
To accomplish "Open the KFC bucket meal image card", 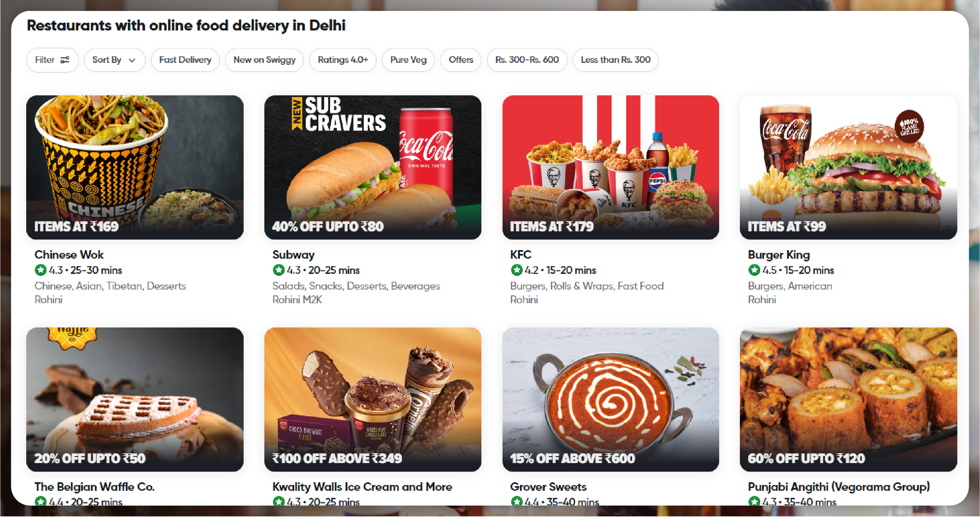I will (610, 167).
